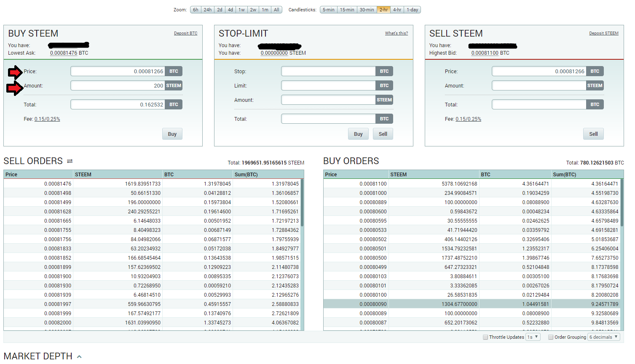
Task: Select sell order at price 0.00081997
Action: [x=153, y=304]
